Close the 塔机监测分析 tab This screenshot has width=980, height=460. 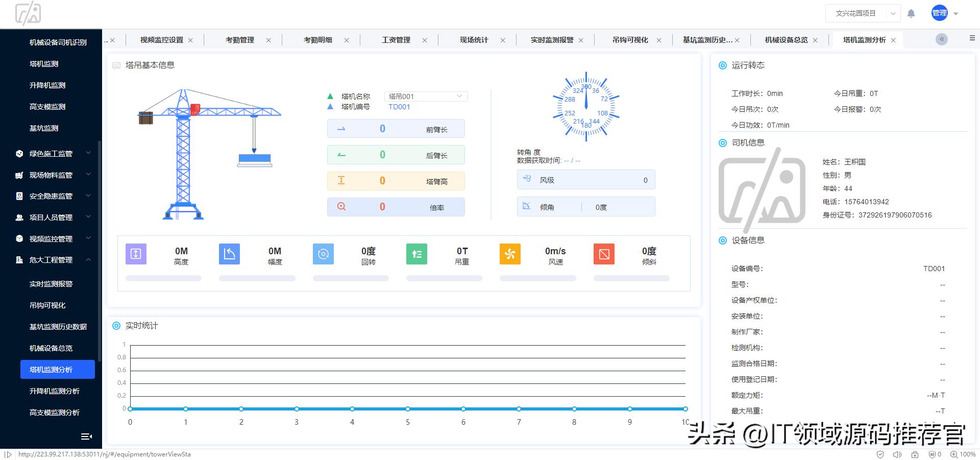pos(893,40)
